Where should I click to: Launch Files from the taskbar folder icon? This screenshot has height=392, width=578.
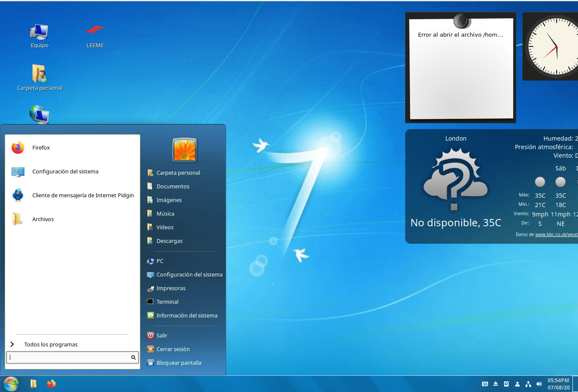(33, 384)
